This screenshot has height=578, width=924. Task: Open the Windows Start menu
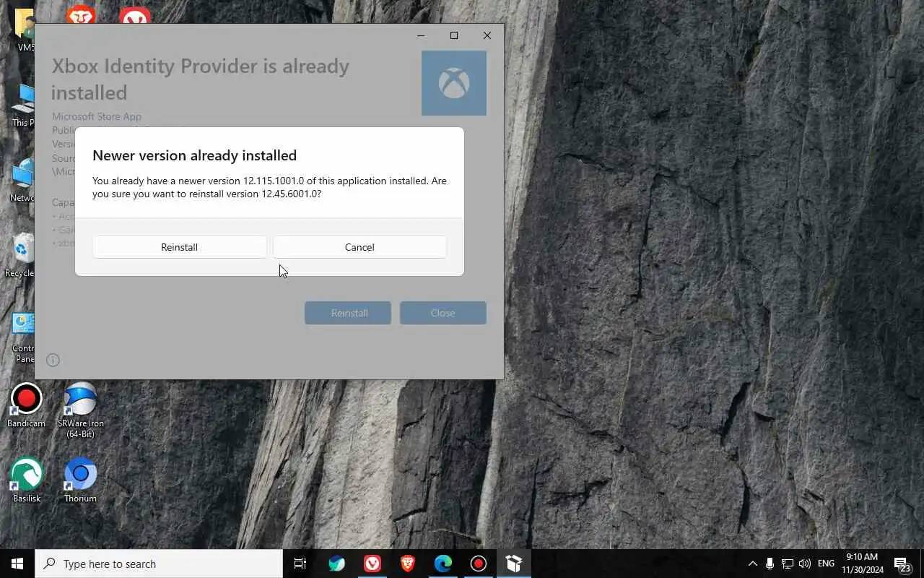[17, 564]
